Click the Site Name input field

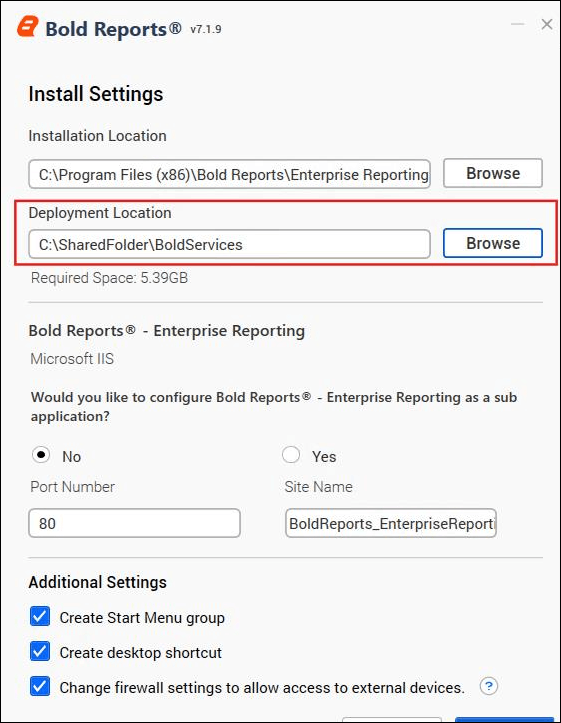pos(391,523)
